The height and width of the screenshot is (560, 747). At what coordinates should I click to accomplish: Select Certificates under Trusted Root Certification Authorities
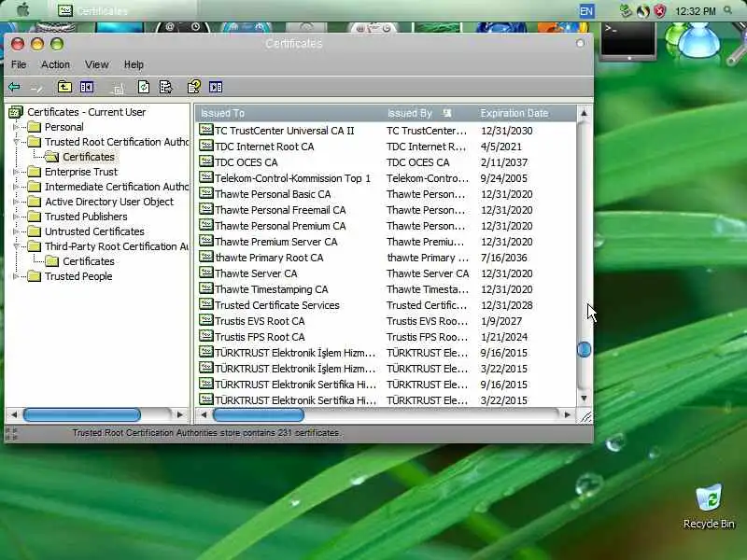89,157
